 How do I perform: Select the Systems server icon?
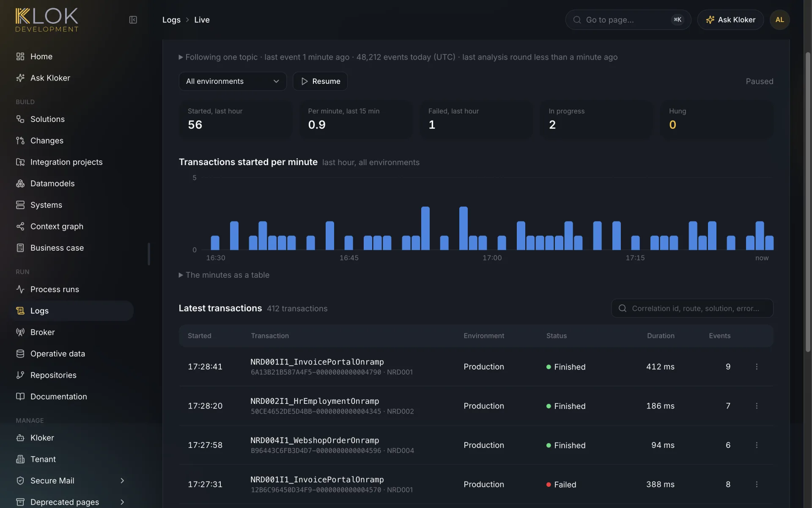[x=20, y=205]
